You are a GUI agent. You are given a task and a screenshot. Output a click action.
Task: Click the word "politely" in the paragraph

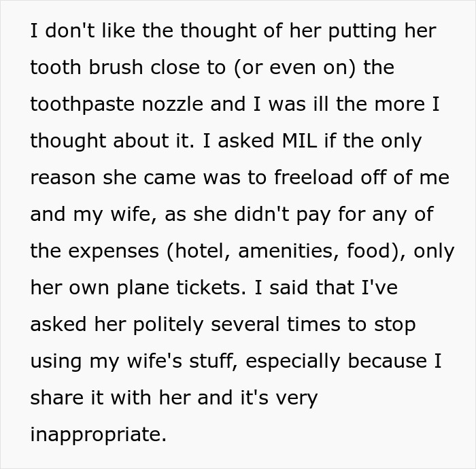coord(168,325)
